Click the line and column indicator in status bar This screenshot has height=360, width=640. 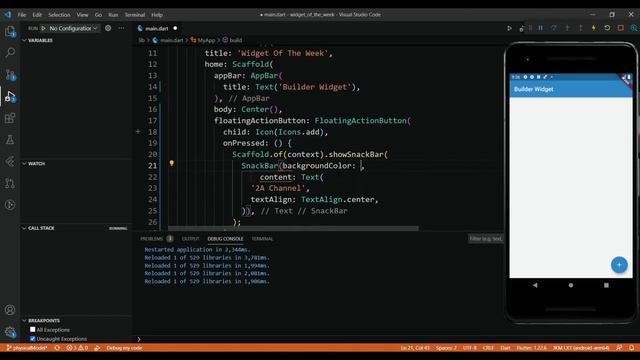(x=415, y=348)
